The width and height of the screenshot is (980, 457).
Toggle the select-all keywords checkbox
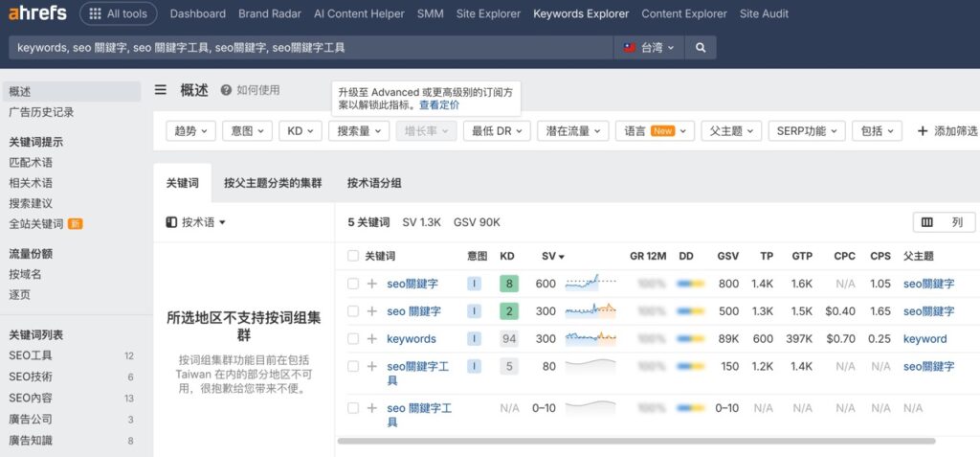click(x=353, y=256)
